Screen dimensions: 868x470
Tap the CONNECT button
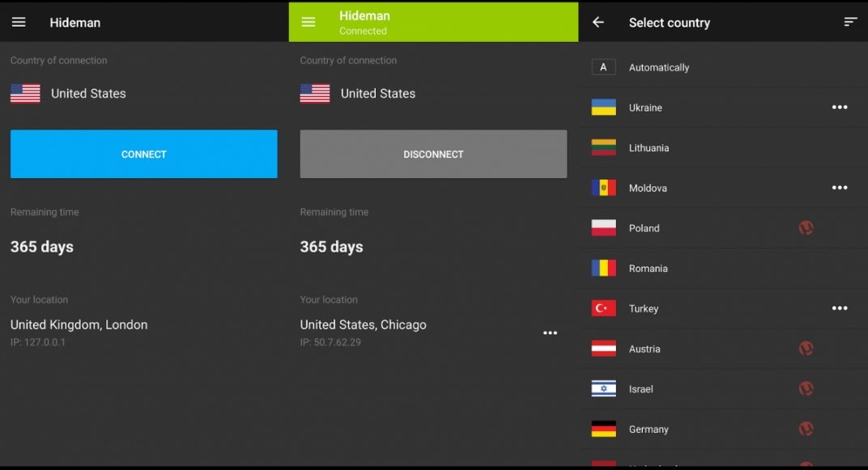coord(144,155)
